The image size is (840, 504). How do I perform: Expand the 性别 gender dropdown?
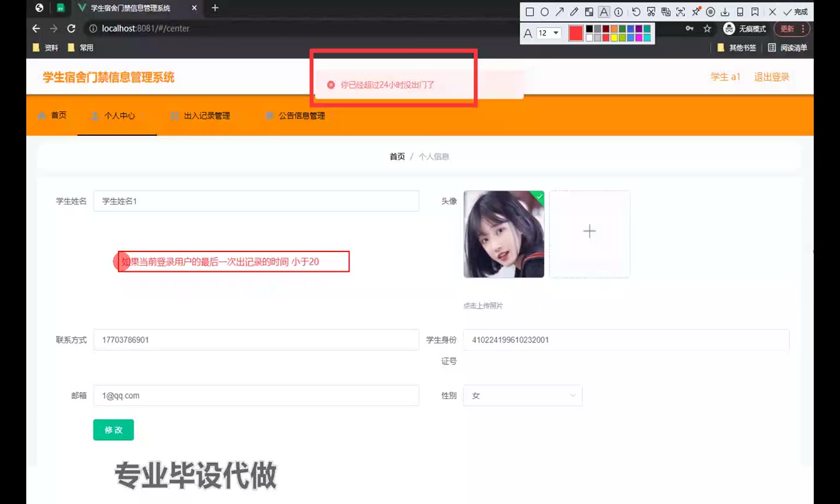click(523, 395)
